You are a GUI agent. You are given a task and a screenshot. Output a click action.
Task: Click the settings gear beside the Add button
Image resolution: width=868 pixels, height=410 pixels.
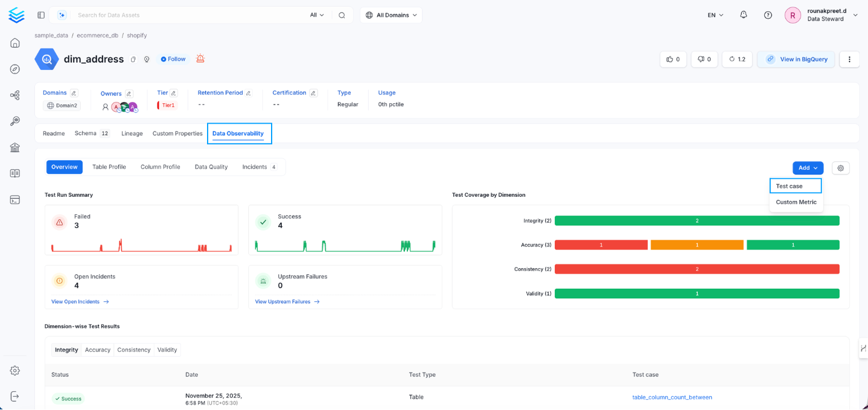pyautogui.click(x=840, y=168)
